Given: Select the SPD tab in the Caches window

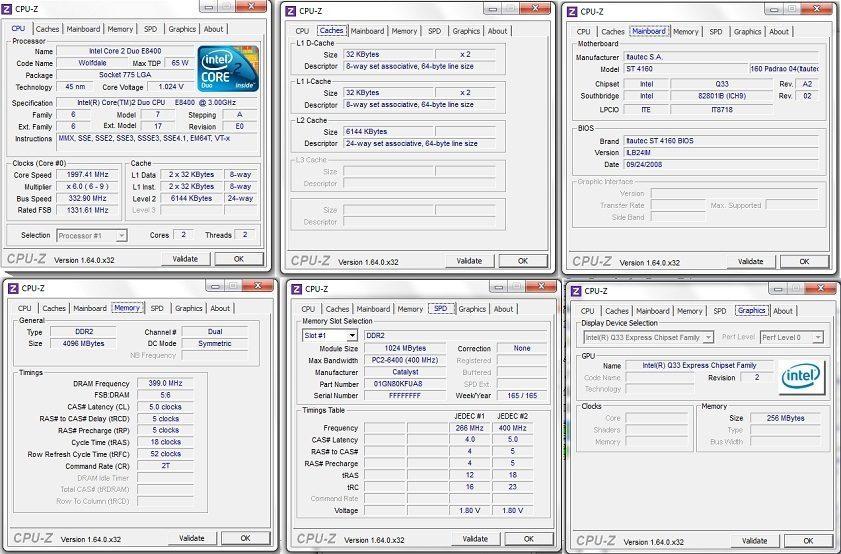Looking at the screenshot, I should (x=434, y=31).
